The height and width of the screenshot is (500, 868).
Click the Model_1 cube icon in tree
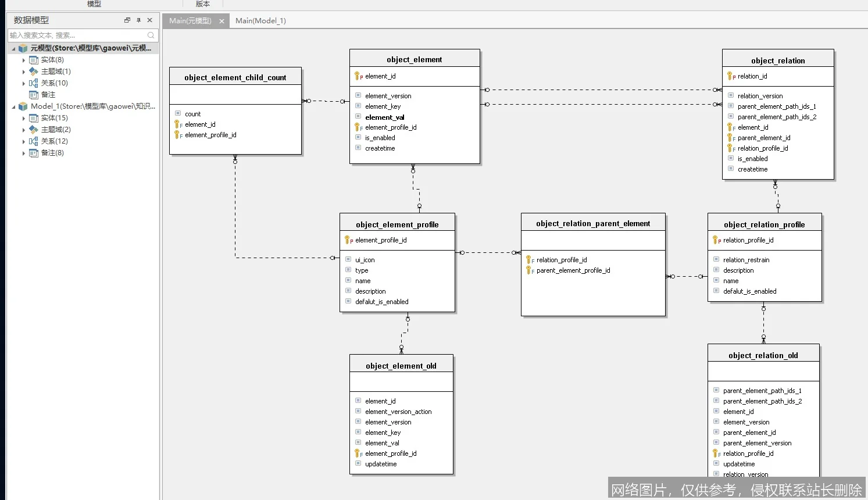[x=23, y=106]
